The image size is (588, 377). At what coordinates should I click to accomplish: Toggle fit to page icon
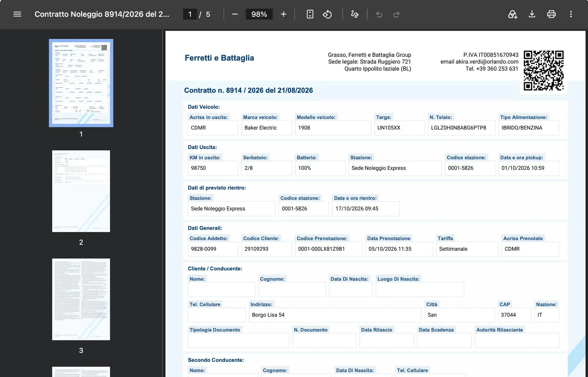tap(310, 14)
